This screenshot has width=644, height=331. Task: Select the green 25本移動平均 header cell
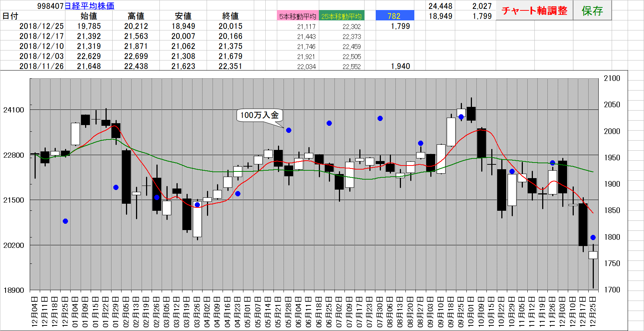pyautogui.click(x=342, y=16)
